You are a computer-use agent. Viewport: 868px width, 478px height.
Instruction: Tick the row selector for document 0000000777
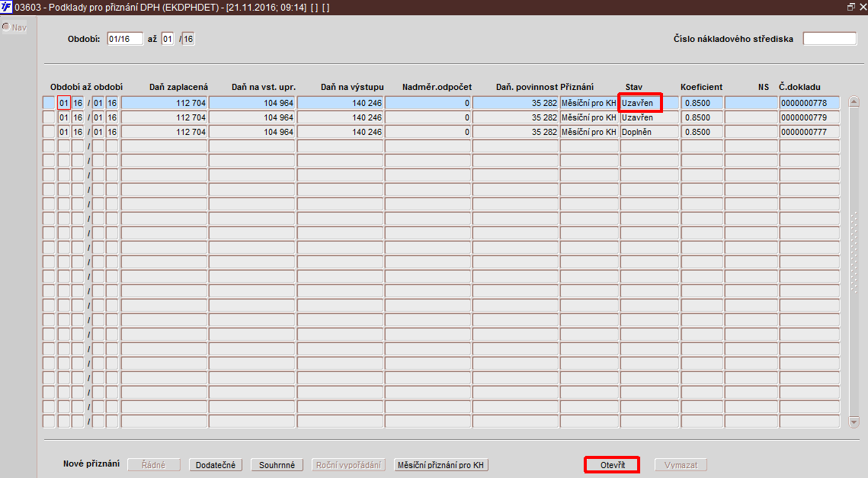pyautogui.click(x=49, y=132)
